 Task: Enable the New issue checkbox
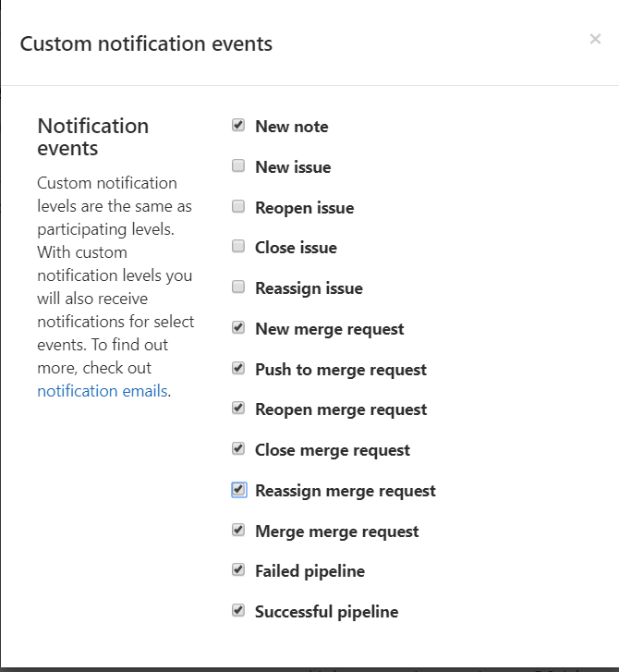tap(238, 166)
